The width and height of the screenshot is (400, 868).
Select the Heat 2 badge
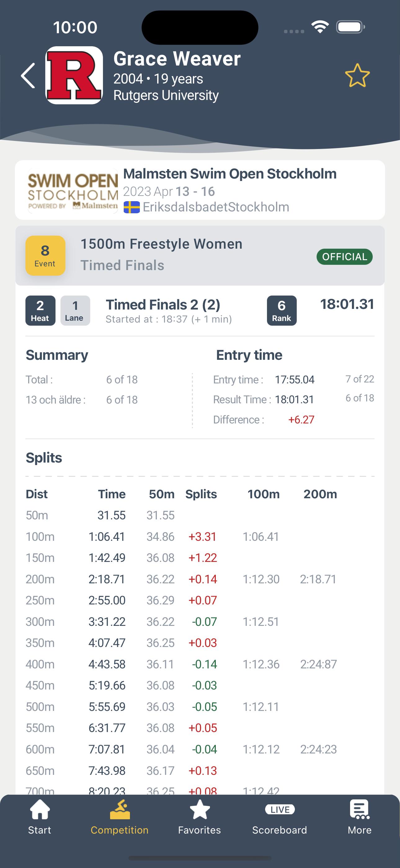pos(40,311)
